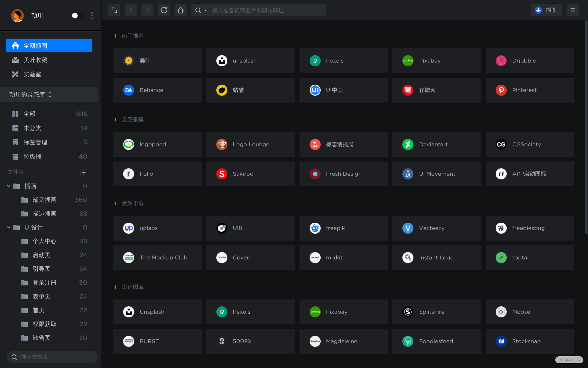Click the fullscreen expand icon in toolbar
Image resolution: width=588 pixels, height=368 pixels.
point(114,10)
